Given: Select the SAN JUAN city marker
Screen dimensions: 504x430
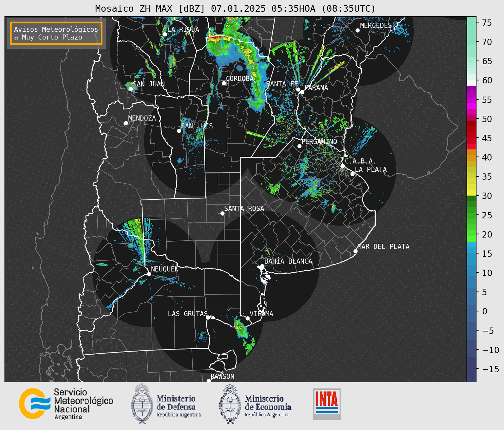Looking at the screenshot, I should [131, 89].
